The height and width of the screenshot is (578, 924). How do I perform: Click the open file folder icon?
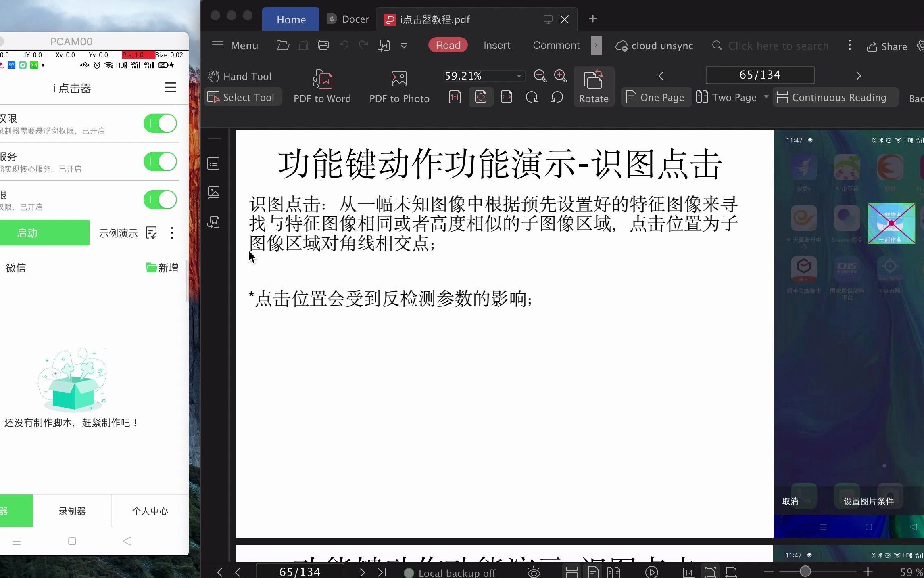pos(283,45)
